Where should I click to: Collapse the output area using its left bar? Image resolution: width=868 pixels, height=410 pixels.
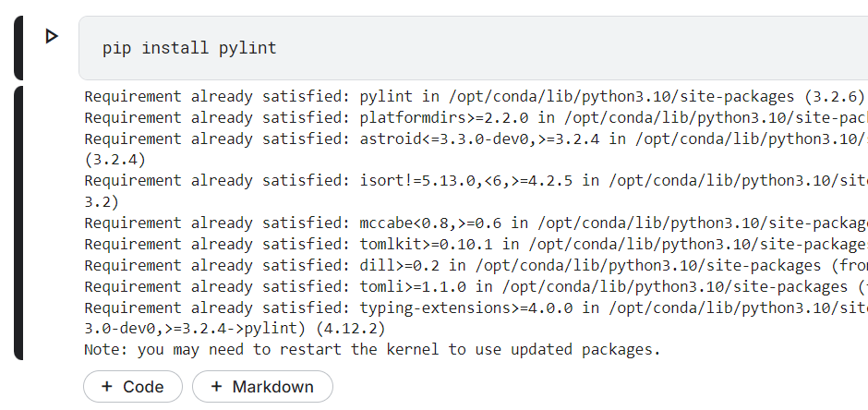click(18, 223)
